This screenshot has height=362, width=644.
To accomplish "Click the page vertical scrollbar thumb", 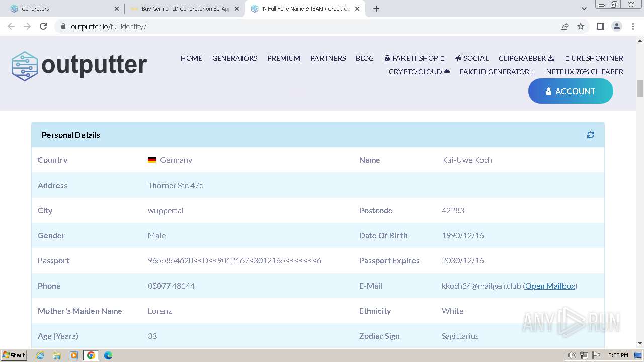I will click(x=640, y=88).
